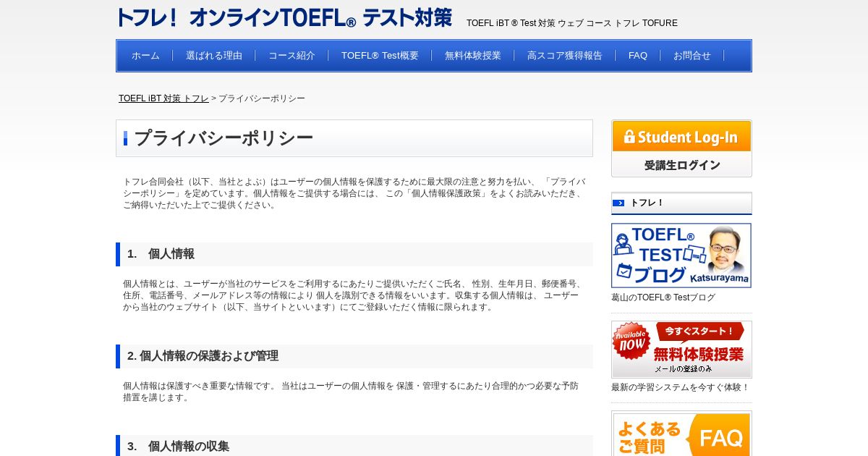
Task: Click the プライバシーポリシー page heading
Action: coord(224,138)
